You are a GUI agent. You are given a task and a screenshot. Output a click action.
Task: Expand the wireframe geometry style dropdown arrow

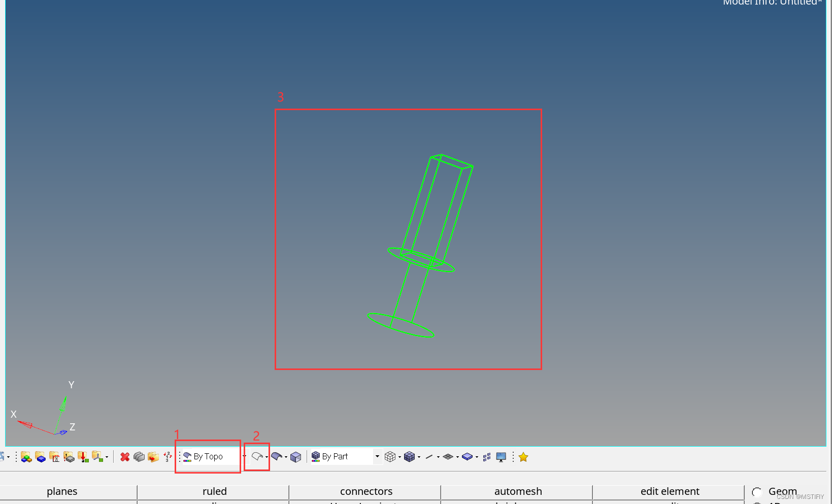pos(267,457)
